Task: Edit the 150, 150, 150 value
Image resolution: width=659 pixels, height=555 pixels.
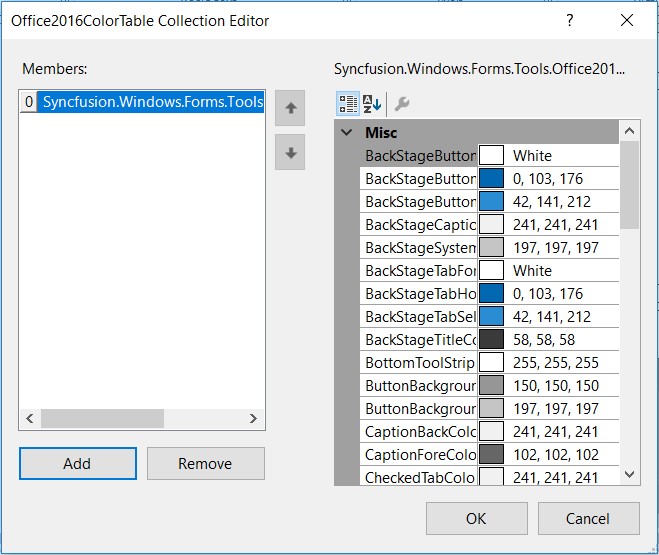Action: tap(556, 385)
